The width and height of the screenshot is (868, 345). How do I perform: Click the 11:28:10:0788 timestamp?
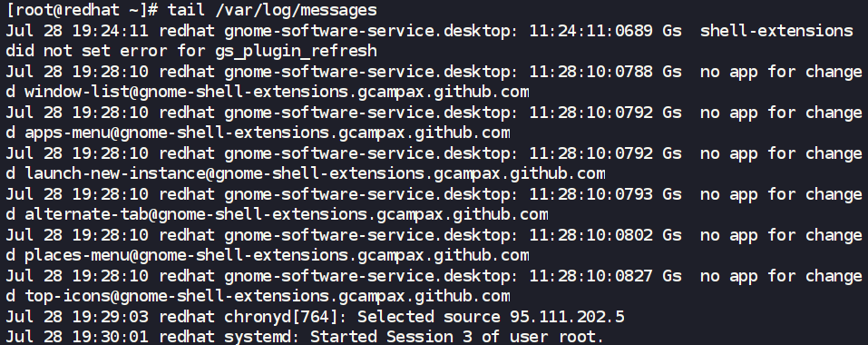[590, 72]
